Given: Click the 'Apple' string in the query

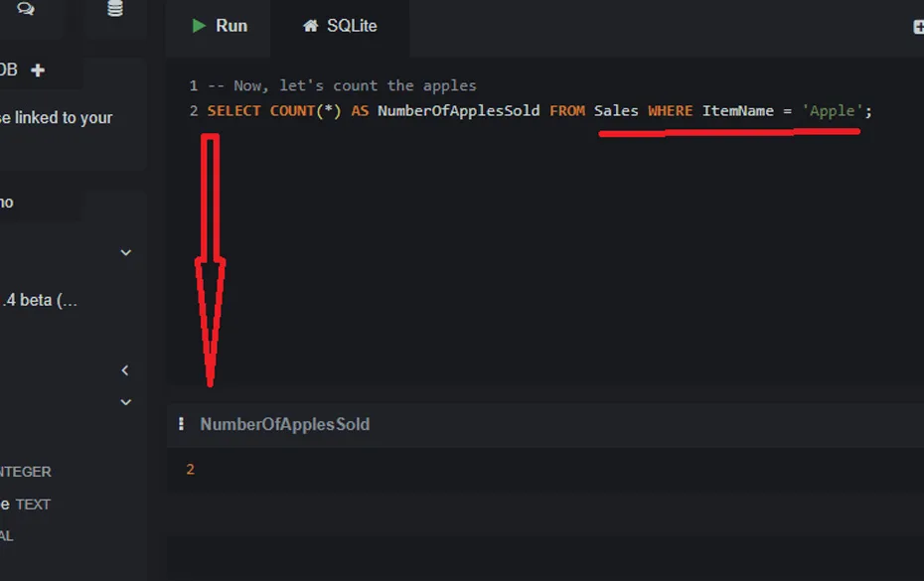Looking at the screenshot, I should [832, 110].
